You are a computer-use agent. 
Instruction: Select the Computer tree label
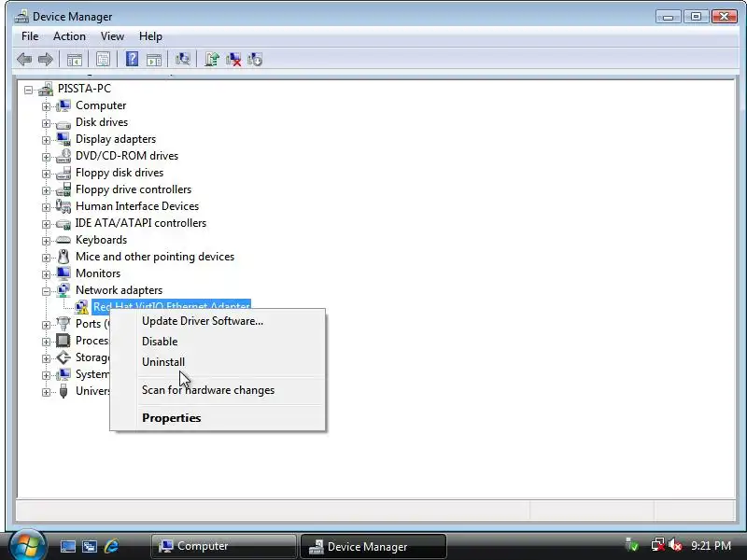pyautogui.click(x=101, y=105)
